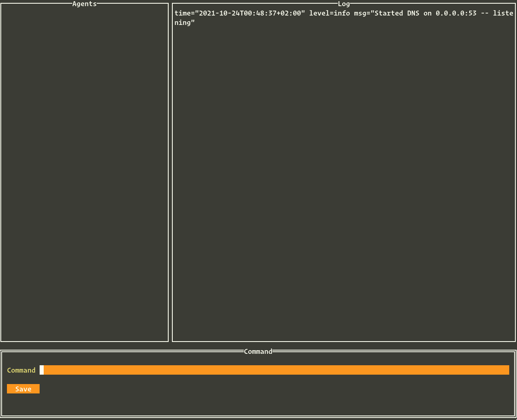Click the Log panel title
517x420 pixels.
coord(343,4)
